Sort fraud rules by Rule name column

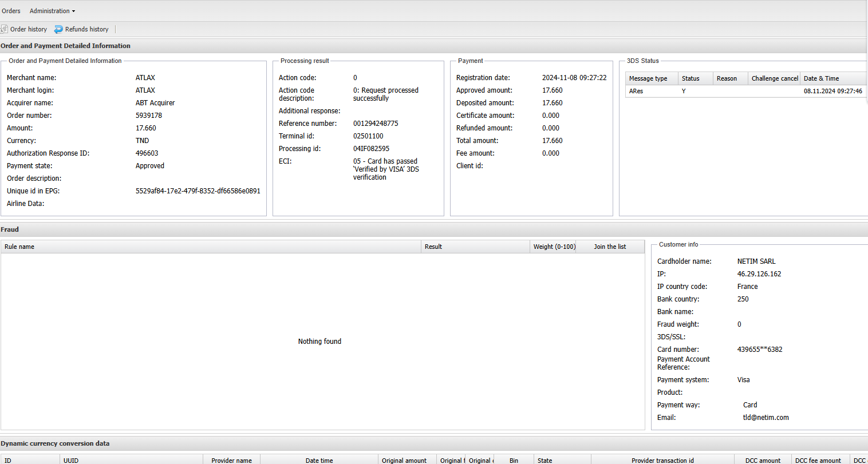click(19, 247)
